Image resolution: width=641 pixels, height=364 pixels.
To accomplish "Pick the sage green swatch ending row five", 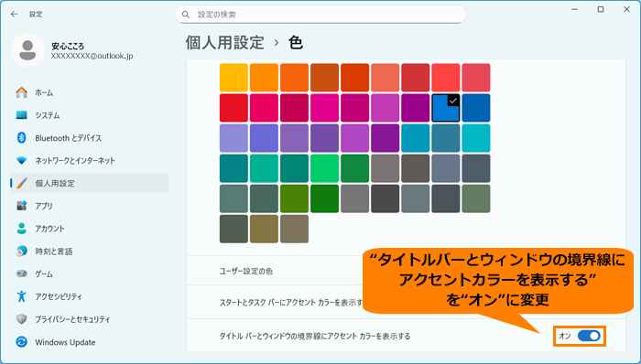I will click(476, 198).
